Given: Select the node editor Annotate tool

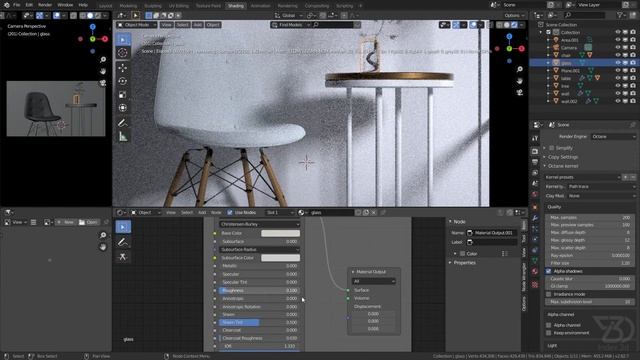Looking at the screenshot, I should coord(123,242).
